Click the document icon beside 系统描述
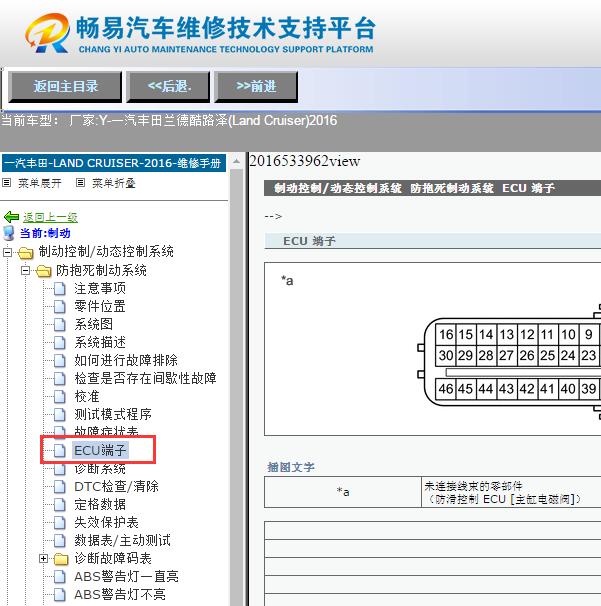This screenshot has width=601, height=606. 60,343
